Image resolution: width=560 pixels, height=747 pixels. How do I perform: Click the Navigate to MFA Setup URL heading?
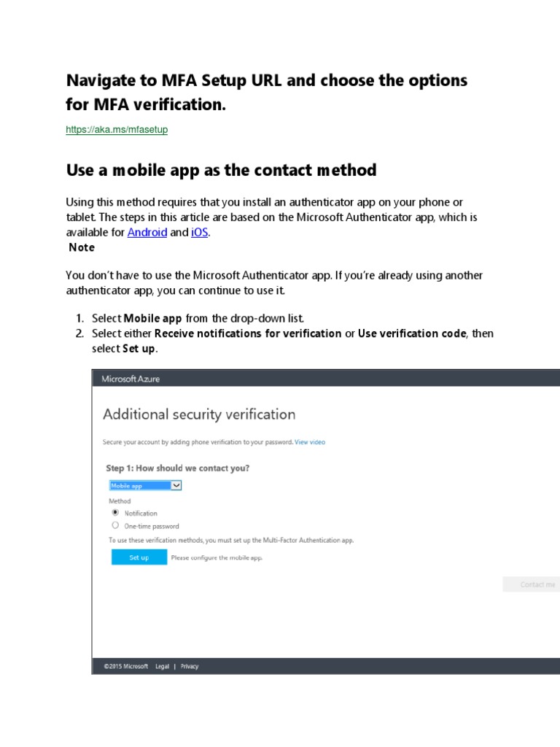click(266, 92)
